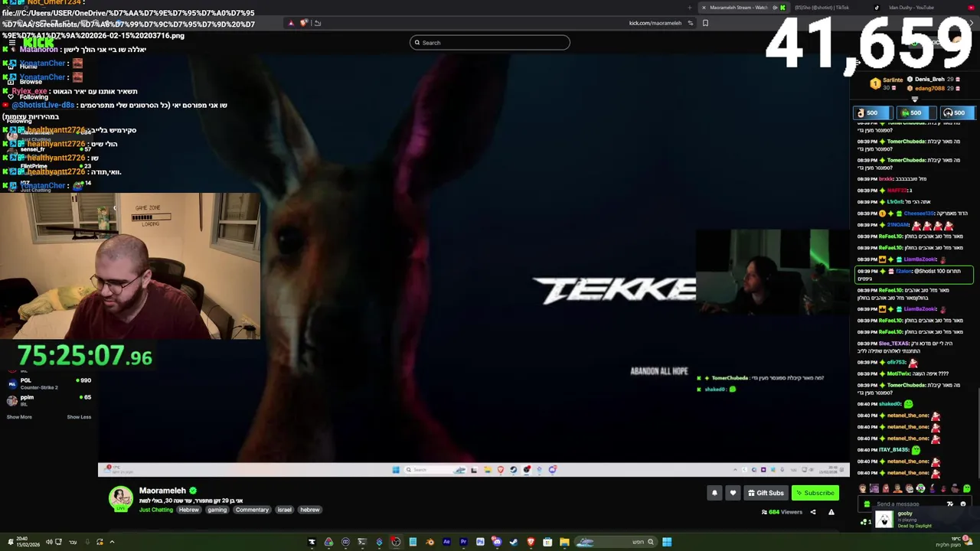
Task: Launch After Effects from the taskbar
Action: 446,542
